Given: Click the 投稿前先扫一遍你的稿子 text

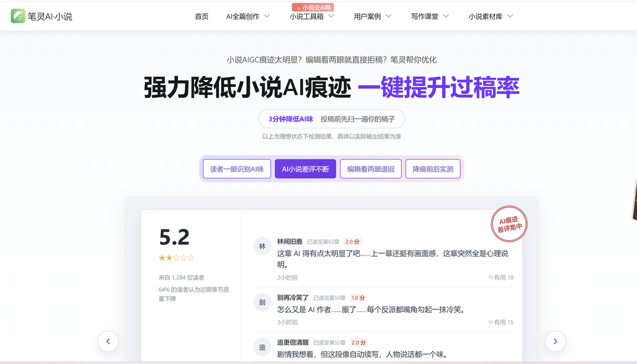Looking at the screenshot, I should pos(358,119).
